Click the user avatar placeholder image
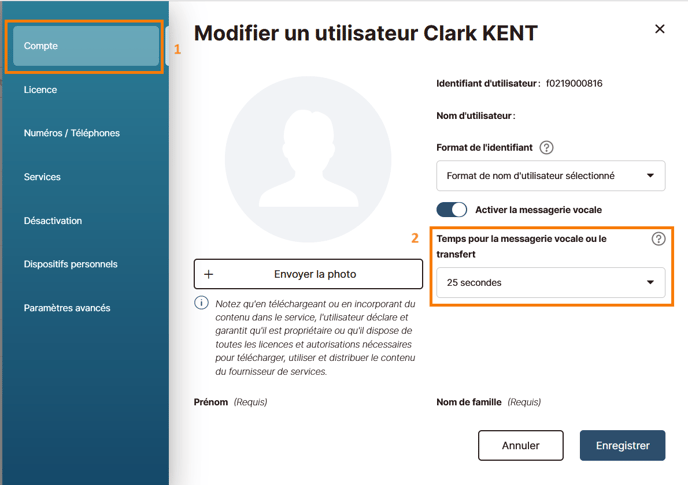This screenshot has height=485, width=688. [x=308, y=159]
